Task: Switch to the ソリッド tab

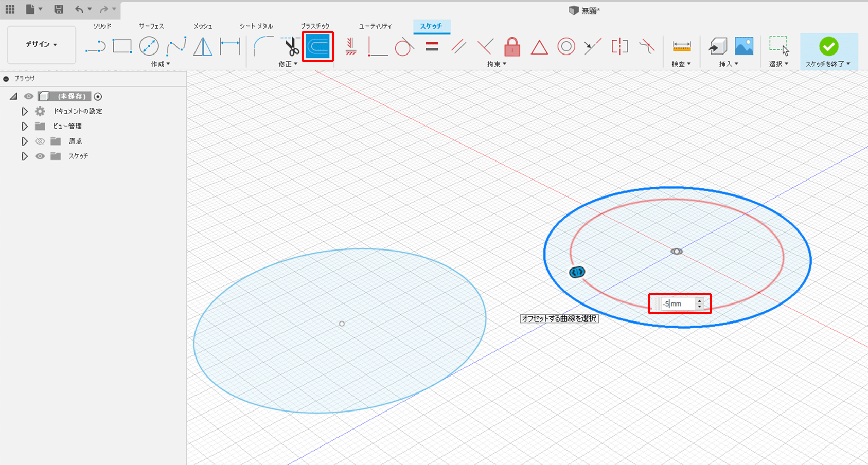Action: point(102,26)
